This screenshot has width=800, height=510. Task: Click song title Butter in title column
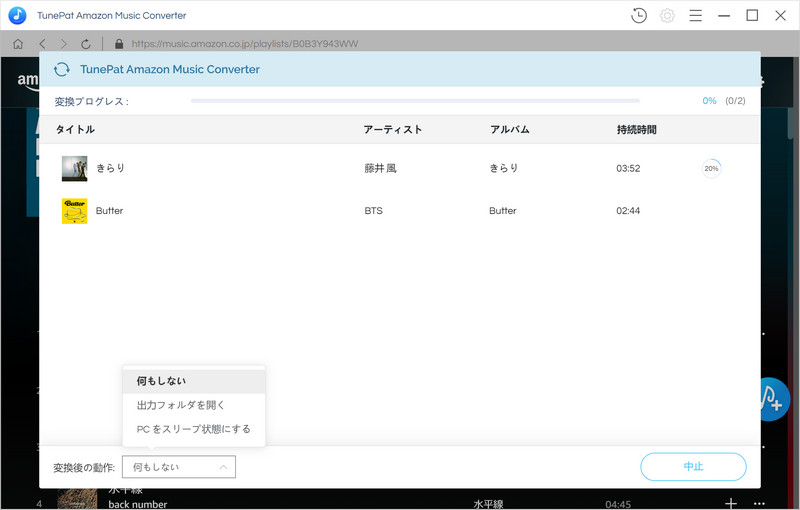coord(109,211)
